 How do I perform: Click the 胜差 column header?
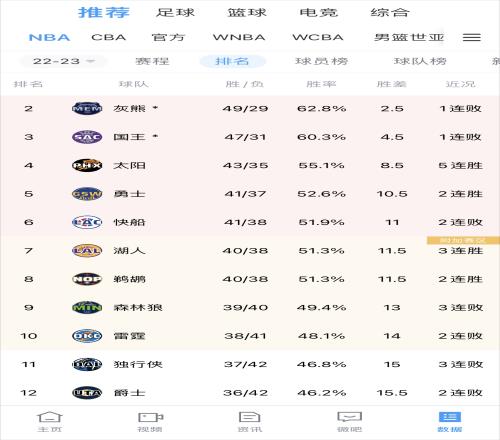tap(392, 84)
